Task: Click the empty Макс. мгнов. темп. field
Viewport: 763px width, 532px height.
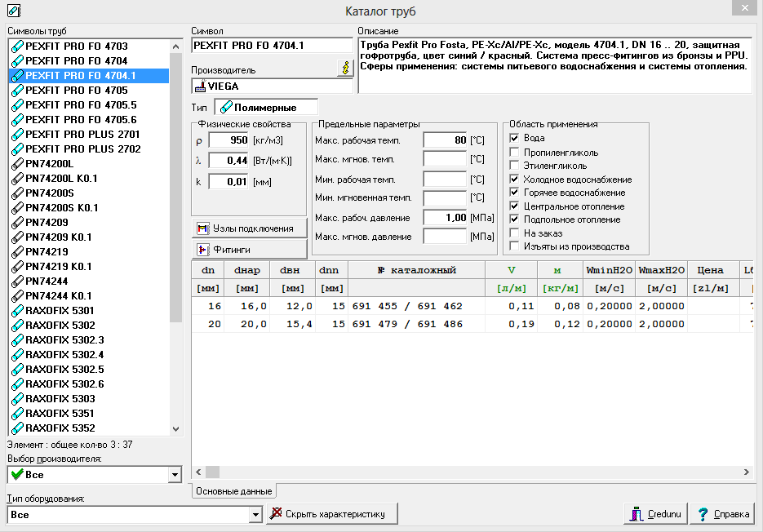Action: point(446,159)
